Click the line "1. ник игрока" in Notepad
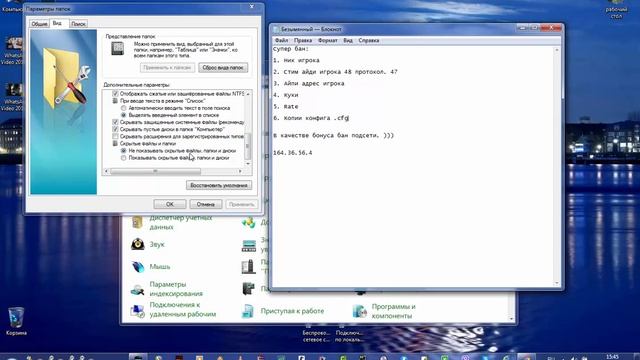This screenshot has width=640, height=360. pyautogui.click(x=296, y=60)
